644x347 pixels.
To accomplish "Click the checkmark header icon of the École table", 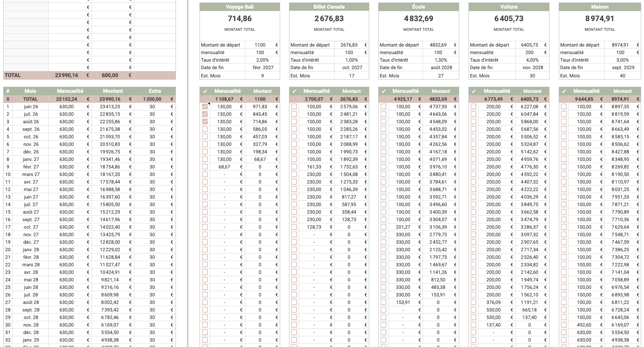I will tap(384, 91).
